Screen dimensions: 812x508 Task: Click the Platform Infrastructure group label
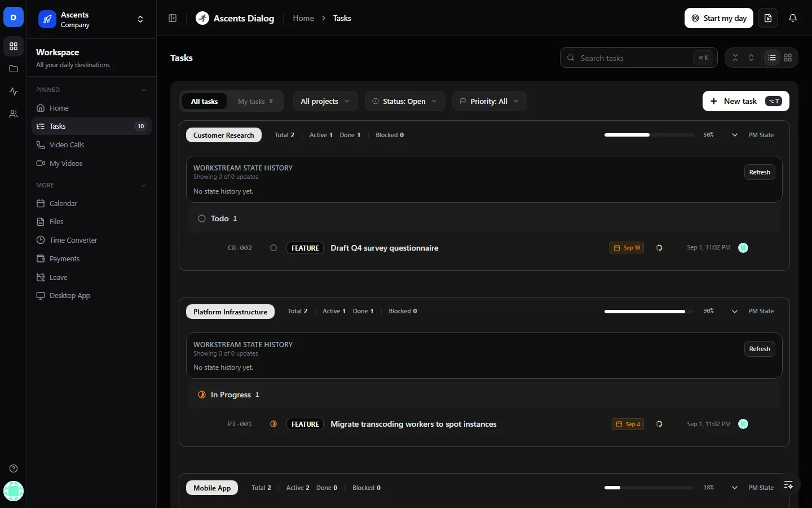click(230, 312)
